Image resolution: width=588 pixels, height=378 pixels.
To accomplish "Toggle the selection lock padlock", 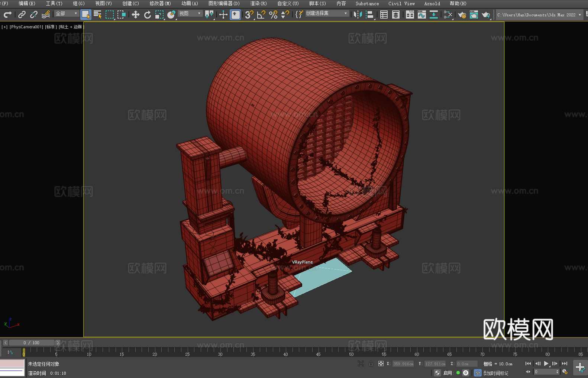I will [x=371, y=364].
